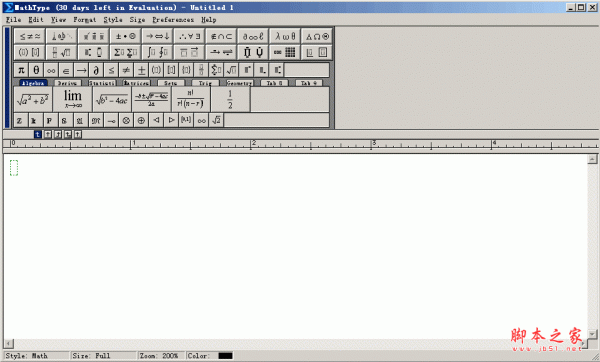Open the products and set theory templates palette
Image resolution: width=600 pixels, height=362 pixels.
253,52
